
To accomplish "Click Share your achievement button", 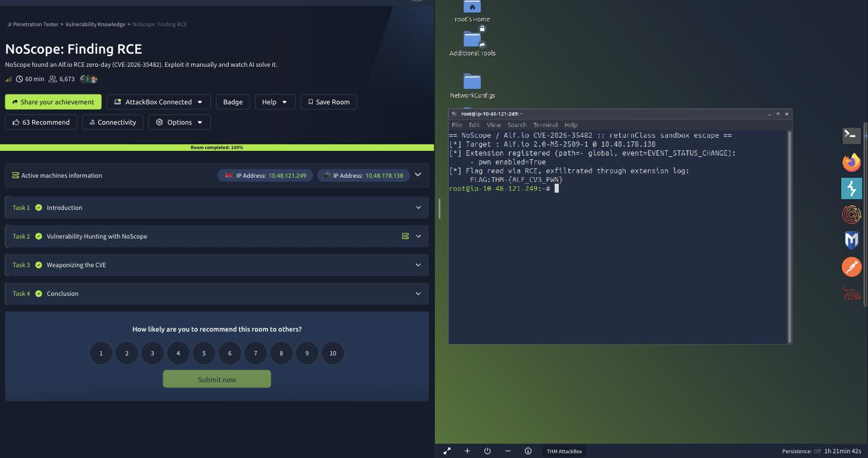I will [x=53, y=102].
